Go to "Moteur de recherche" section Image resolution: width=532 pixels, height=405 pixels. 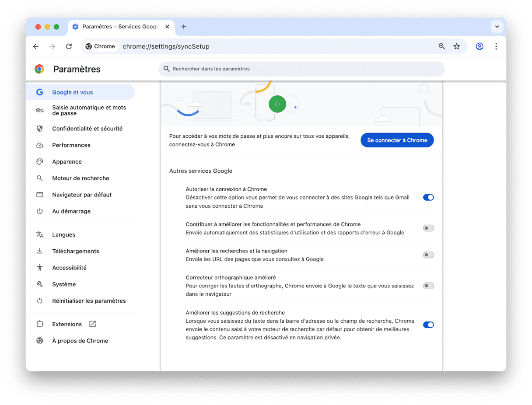[80, 178]
